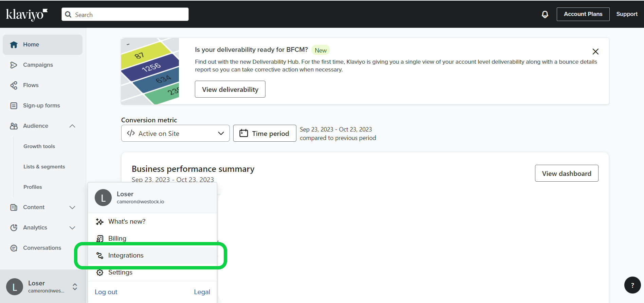Click the Sign-up forms icon

tap(14, 106)
